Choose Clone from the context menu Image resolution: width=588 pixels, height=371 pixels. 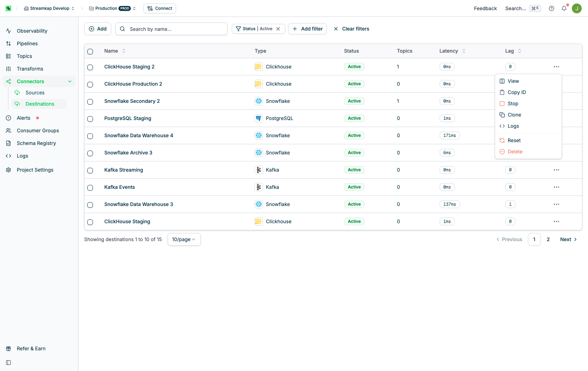pyautogui.click(x=514, y=115)
